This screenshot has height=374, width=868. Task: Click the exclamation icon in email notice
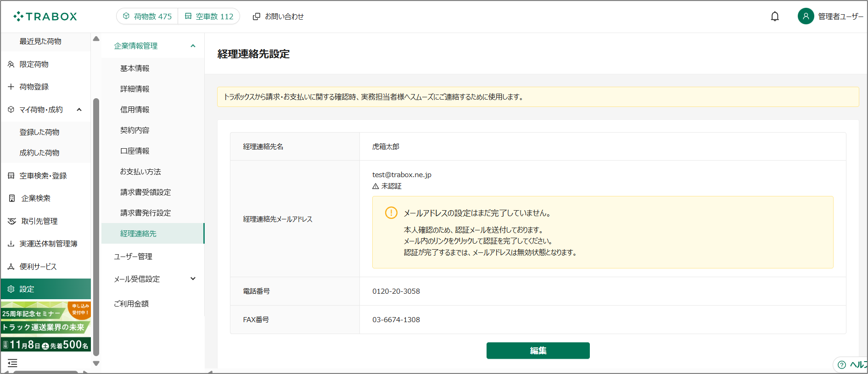pos(391,213)
